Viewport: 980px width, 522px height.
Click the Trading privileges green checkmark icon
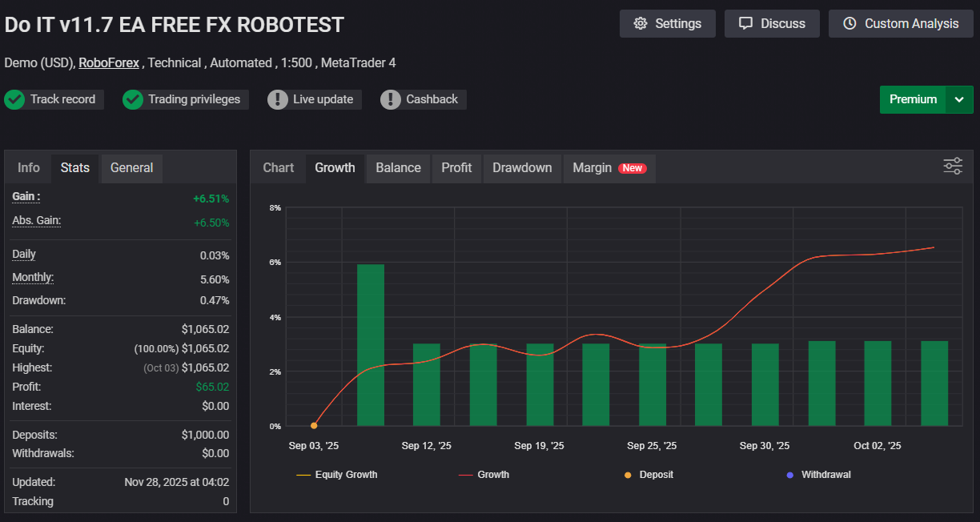pos(133,99)
